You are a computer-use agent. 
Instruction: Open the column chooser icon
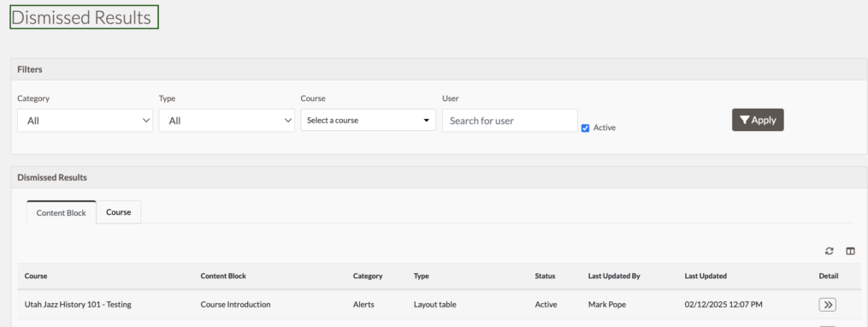(850, 251)
